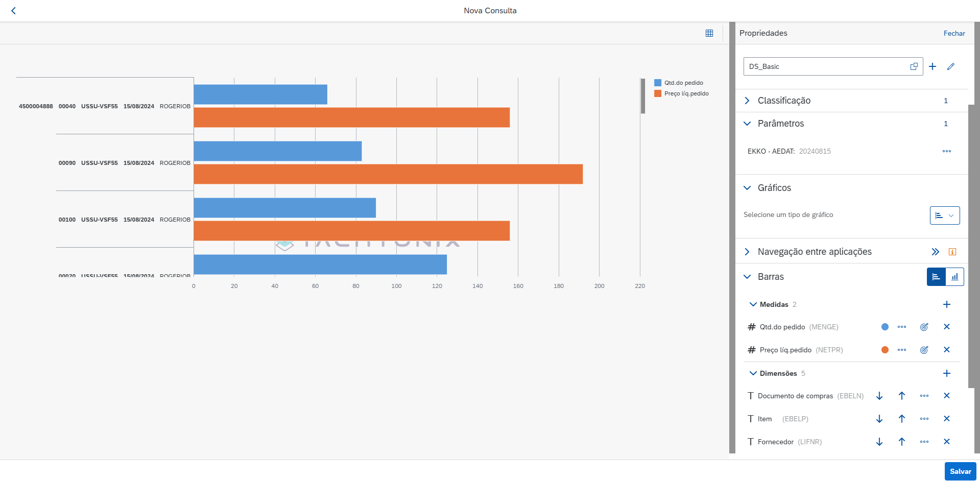This screenshot has width=980, height=481.
Task: Open the chart type dropdown
Action: click(944, 215)
